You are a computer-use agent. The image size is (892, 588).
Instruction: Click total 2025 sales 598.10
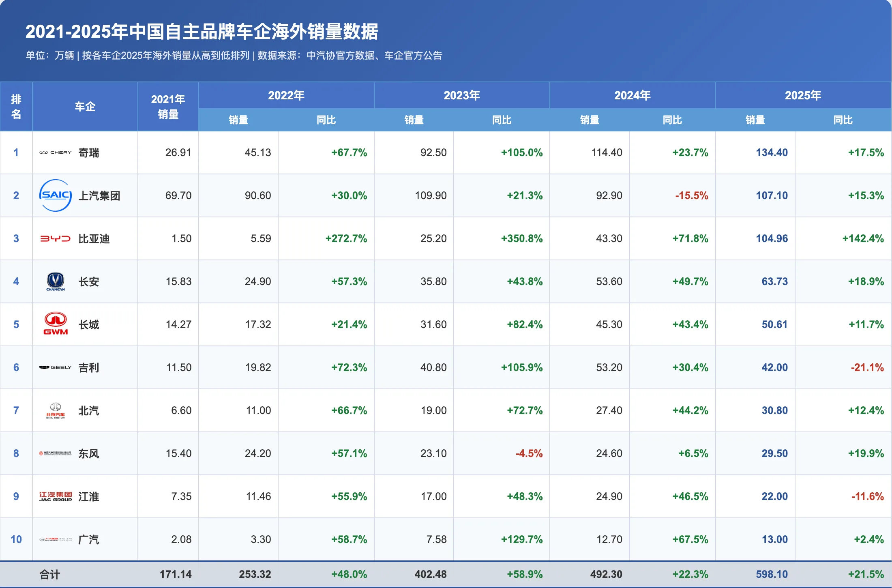point(772,574)
